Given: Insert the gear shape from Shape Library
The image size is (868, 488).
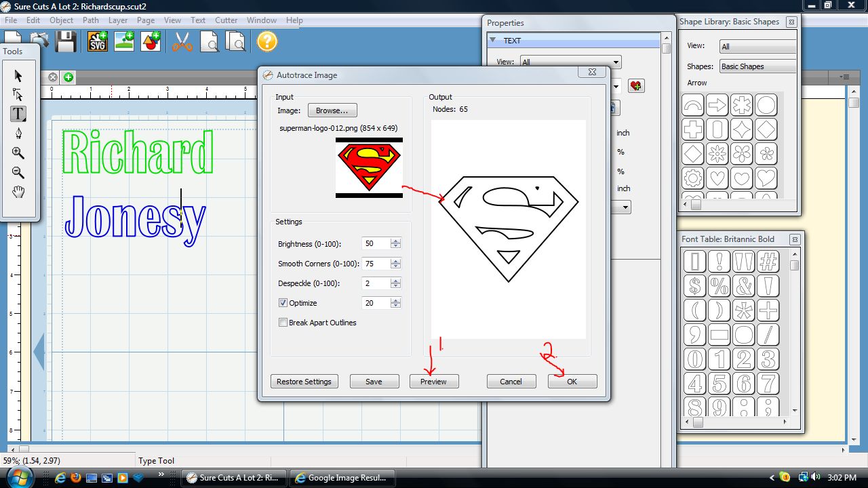Looking at the screenshot, I should 693,178.
